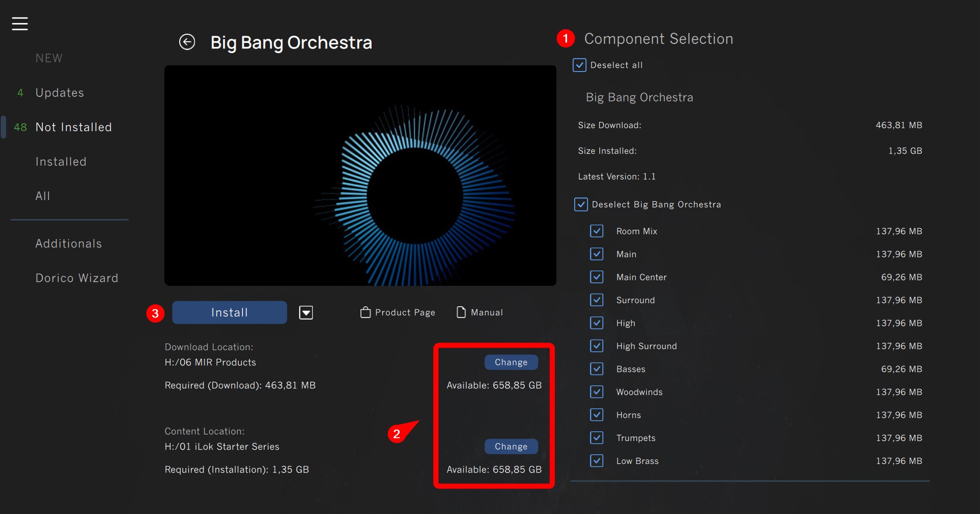Toggle the Deselect all checkbox
The image size is (980, 514).
579,65
